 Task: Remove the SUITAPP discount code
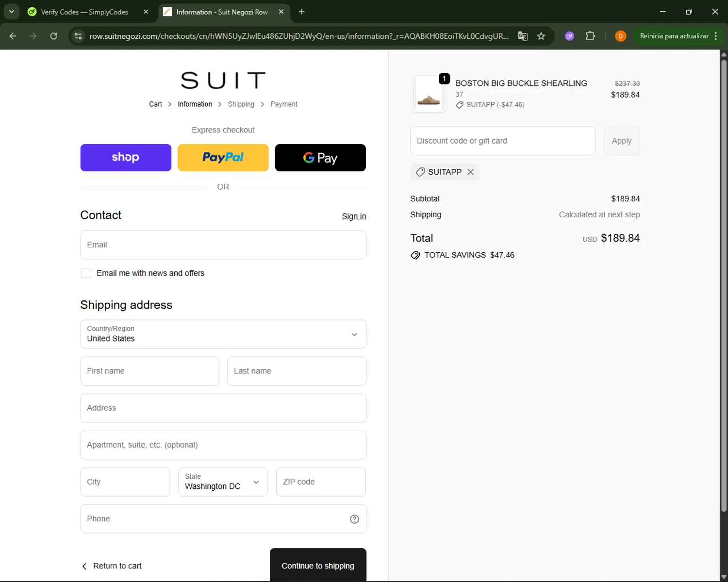pos(470,172)
